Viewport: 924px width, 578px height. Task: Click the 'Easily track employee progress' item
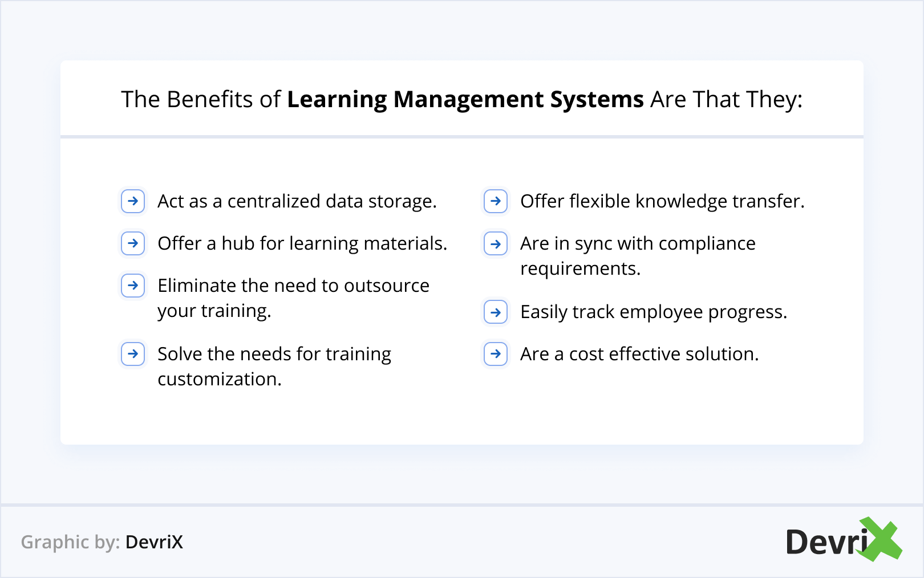(654, 312)
